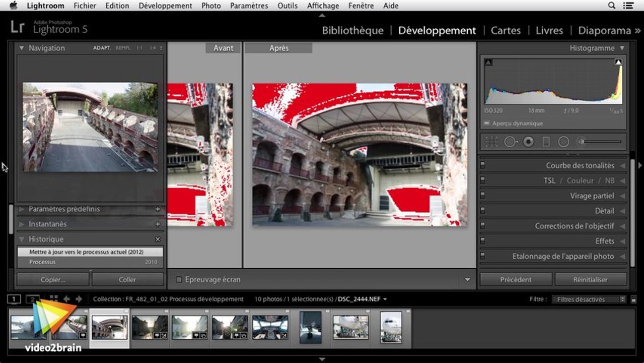Viewport: 644px width, 363px height.
Task: Open the Affichage menu
Action: (323, 6)
